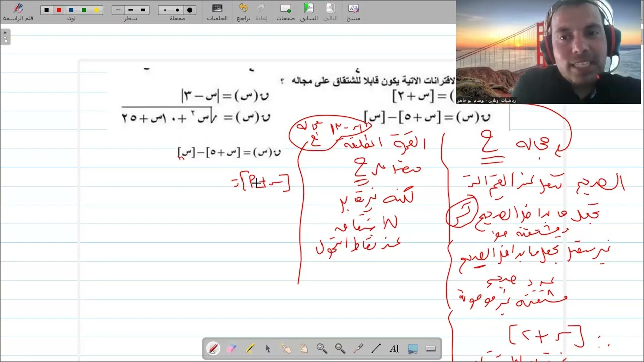Open the virtual keyboard
Viewport: 644px width, 362px height.
[x=431, y=348]
